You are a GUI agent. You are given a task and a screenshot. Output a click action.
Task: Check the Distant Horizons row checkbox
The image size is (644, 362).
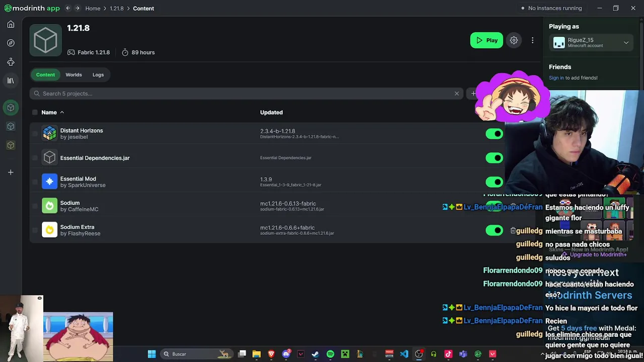(35, 134)
